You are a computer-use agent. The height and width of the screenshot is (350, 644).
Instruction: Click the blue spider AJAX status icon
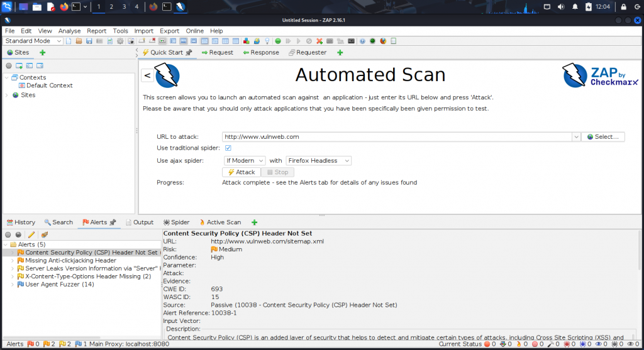click(583, 344)
